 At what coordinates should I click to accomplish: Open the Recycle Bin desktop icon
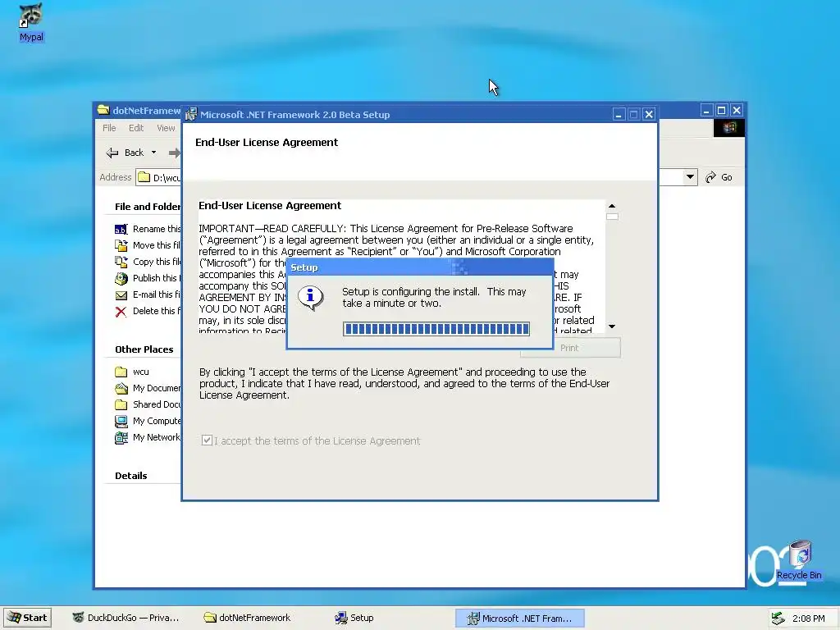[801, 554]
